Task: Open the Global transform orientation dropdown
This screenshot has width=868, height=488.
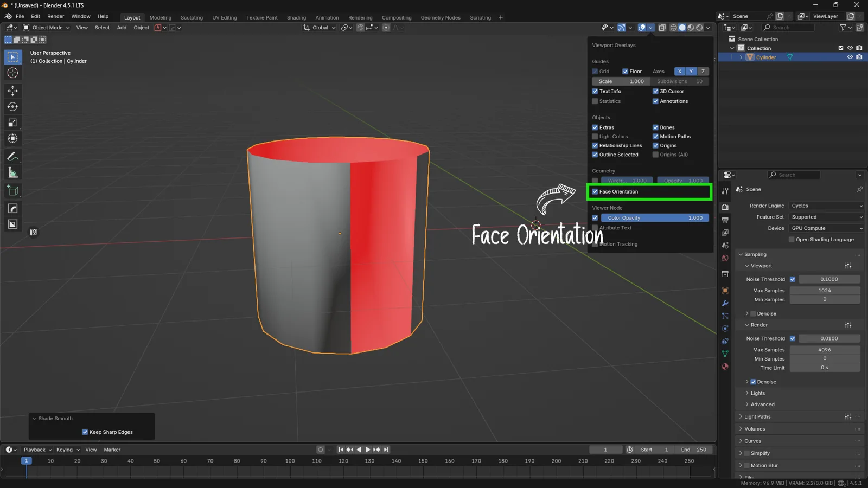Action: (320, 28)
